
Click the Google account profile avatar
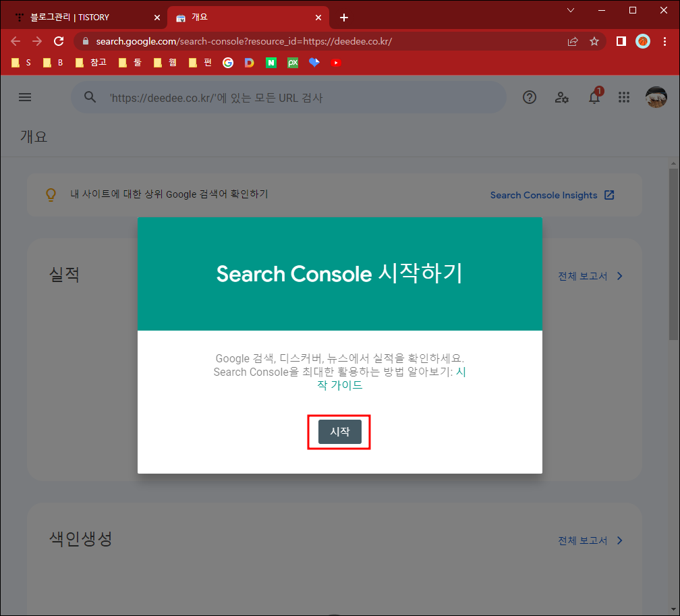click(655, 97)
